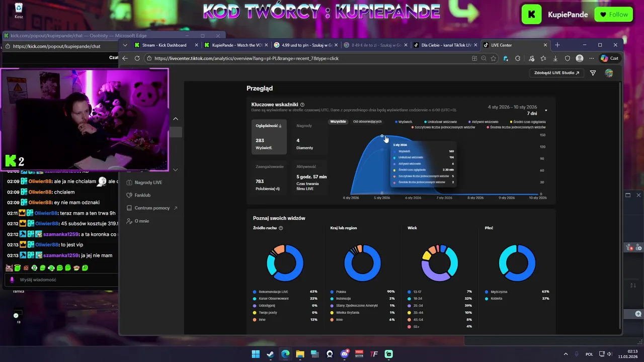The width and height of the screenshot is (644, 362).
Task: Click Zdobądź LIVE Studio button
Action: tap(556, 73)
